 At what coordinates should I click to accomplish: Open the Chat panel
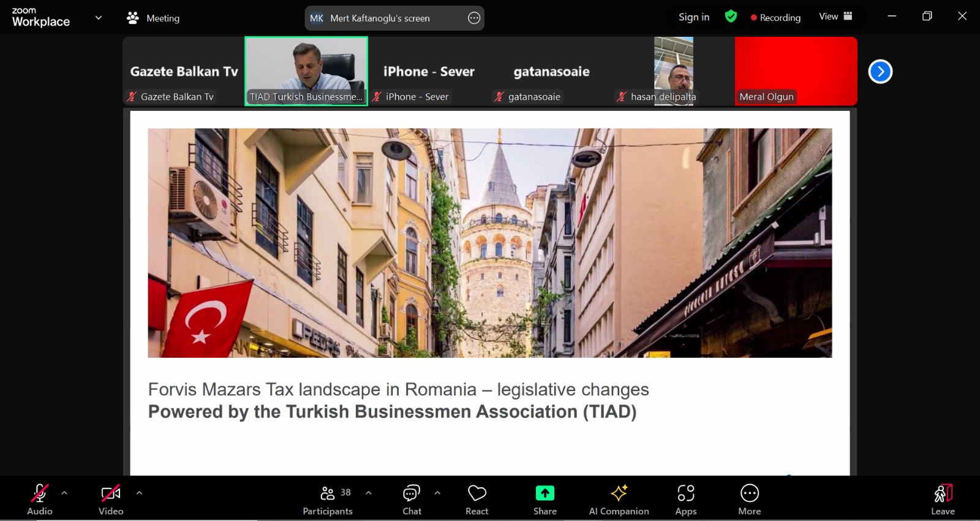tap(412, 500)
